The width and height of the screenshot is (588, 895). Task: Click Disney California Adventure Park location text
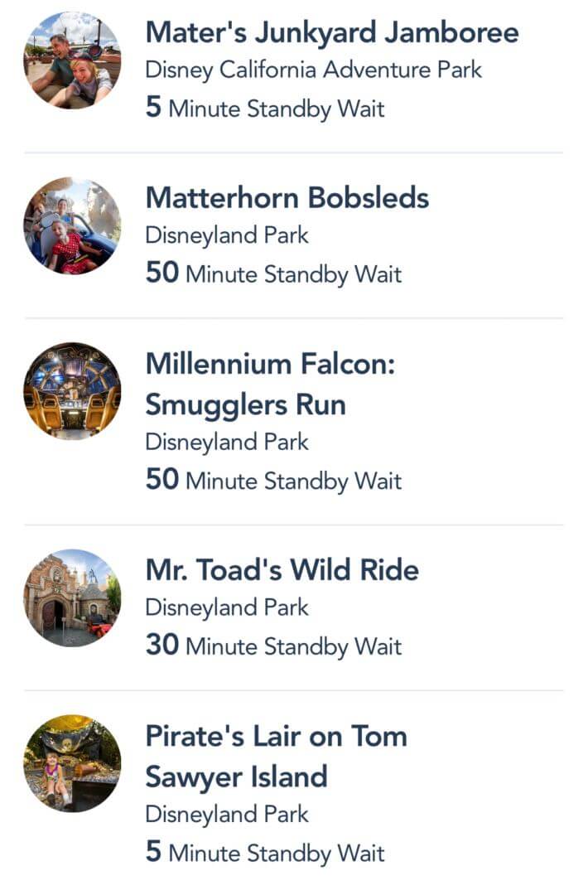pyautogui.click(x=314, y=70)
